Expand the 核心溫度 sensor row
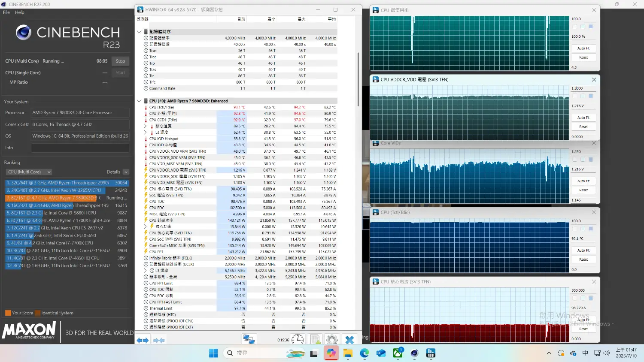Viewport: 644px width, 362px height. pyautogui.click(x=145, y=126)
